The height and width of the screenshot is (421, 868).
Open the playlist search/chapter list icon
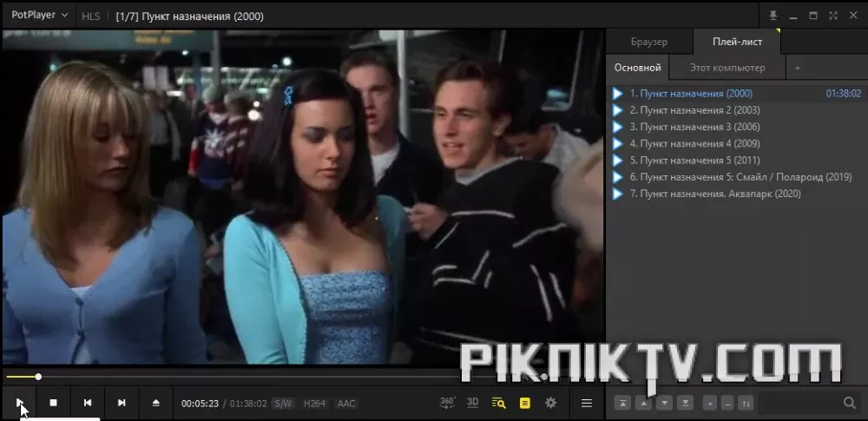(499, 404)
